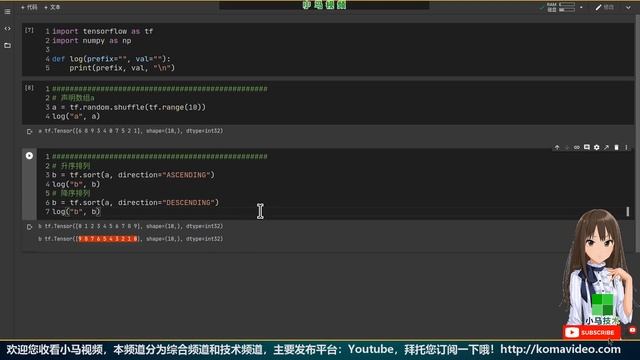640x360 pixels.
Task: Collapse the header with the top-right chevron
Action: [x=628, y=7]
